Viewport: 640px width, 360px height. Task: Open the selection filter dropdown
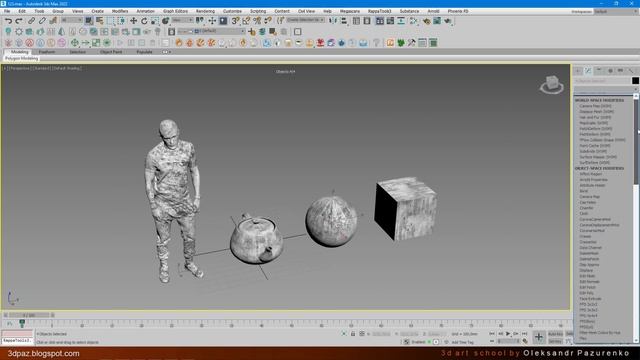72,20
